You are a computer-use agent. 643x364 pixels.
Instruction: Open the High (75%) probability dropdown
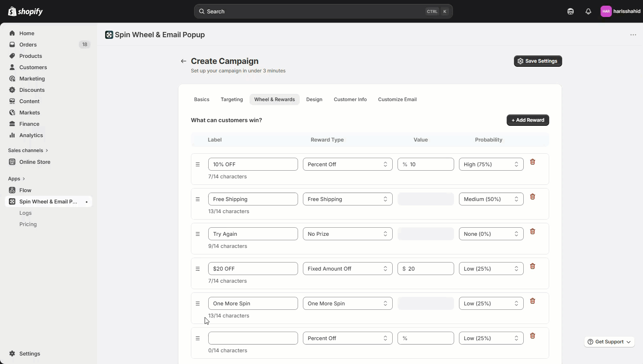491,164
